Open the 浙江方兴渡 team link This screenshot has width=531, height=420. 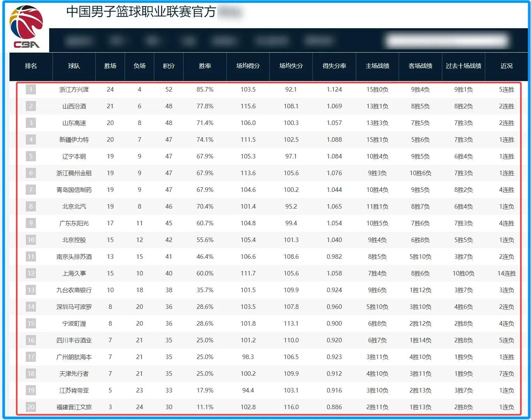click(x=74, y=90)
